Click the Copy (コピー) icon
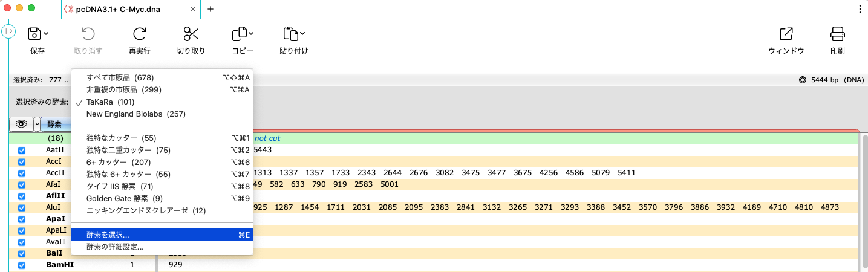The width and height of the screenshot is (868, 272). pyautogui.click(x=240, y=34)
